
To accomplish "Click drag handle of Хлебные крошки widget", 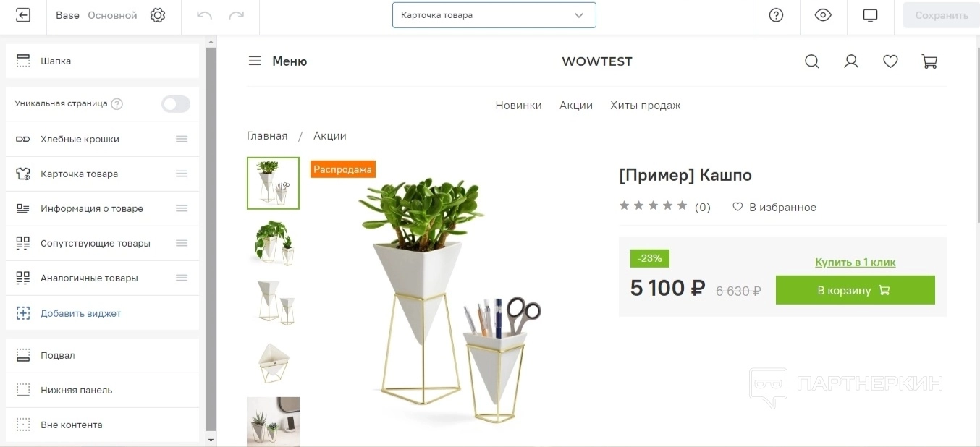I will pyautogui.click(x=182, y=139).
